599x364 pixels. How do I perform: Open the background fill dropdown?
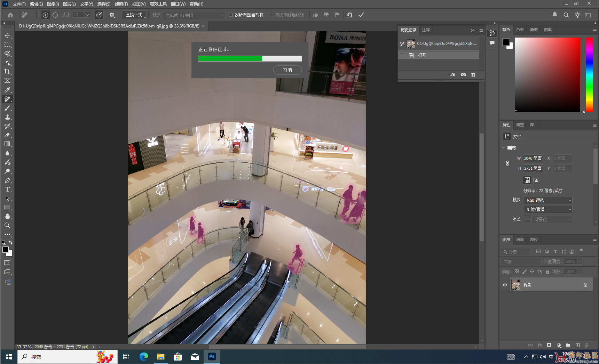tap(552, 219)
